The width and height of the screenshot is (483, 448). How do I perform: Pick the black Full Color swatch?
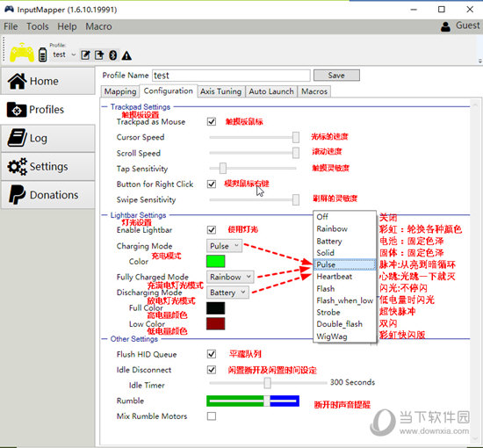tap(216, 308)
